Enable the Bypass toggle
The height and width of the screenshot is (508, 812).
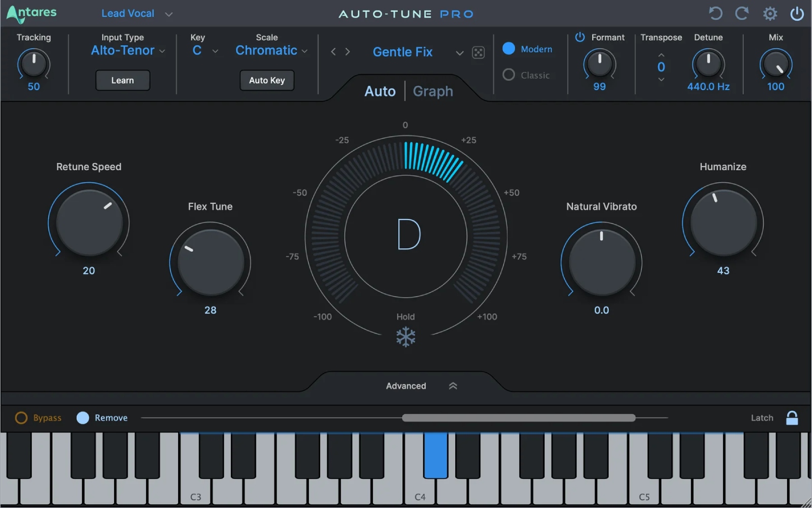[21, 418]
